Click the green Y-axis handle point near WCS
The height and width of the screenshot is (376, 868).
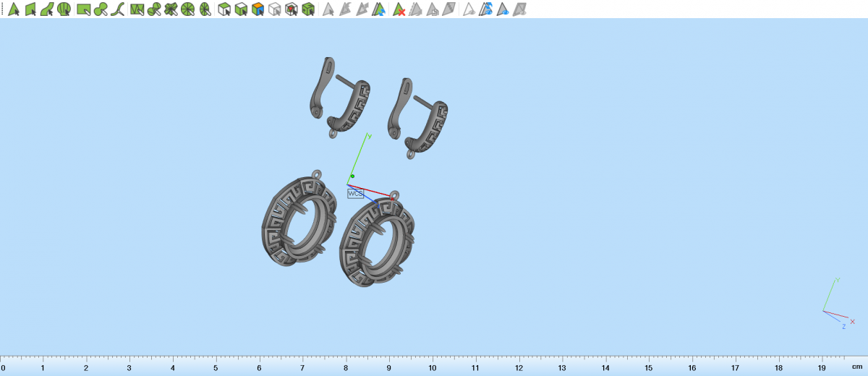click(352, 176)
